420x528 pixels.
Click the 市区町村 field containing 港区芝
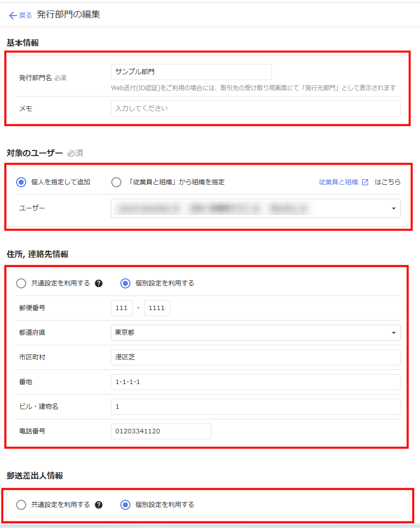tap(255, 357)
